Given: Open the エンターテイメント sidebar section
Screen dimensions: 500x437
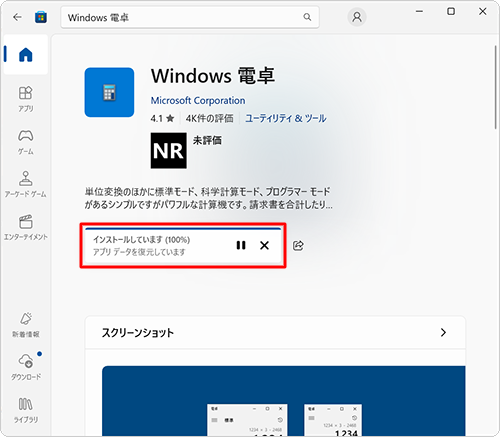Looking at the screenshot, I should [x=26, y=227].
